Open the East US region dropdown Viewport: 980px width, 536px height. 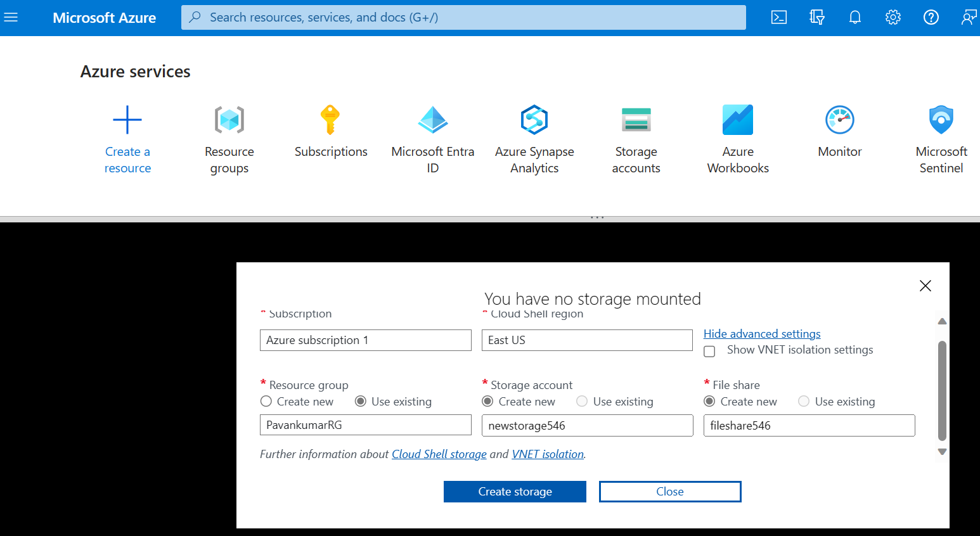pos(587,340)
